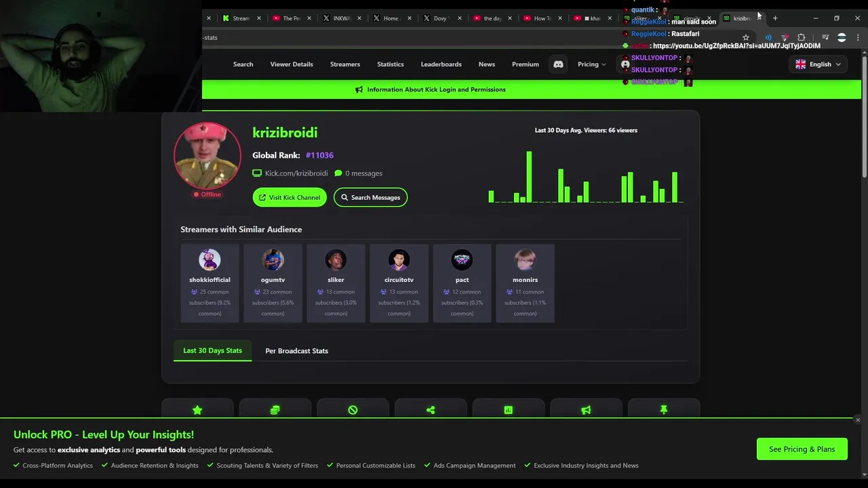Open Viewer Details nav item

292,64
